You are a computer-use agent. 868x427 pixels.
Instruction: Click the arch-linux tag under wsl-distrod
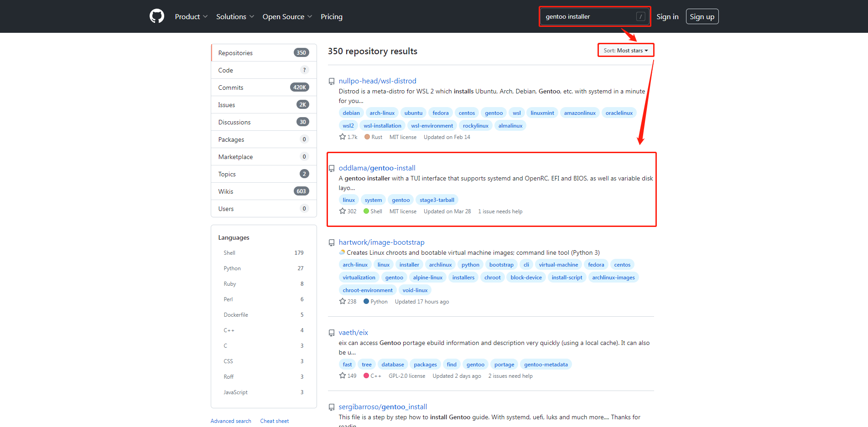(x=382, y=113)
